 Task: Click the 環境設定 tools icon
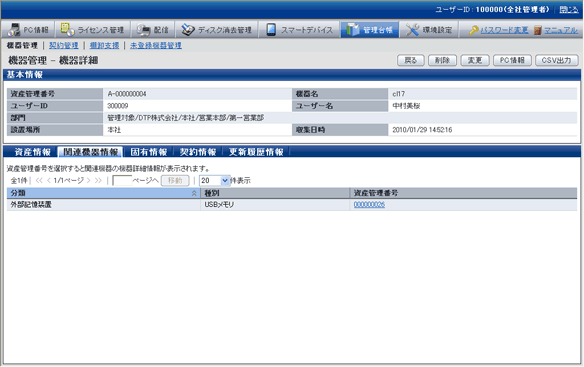coord(412,29)
